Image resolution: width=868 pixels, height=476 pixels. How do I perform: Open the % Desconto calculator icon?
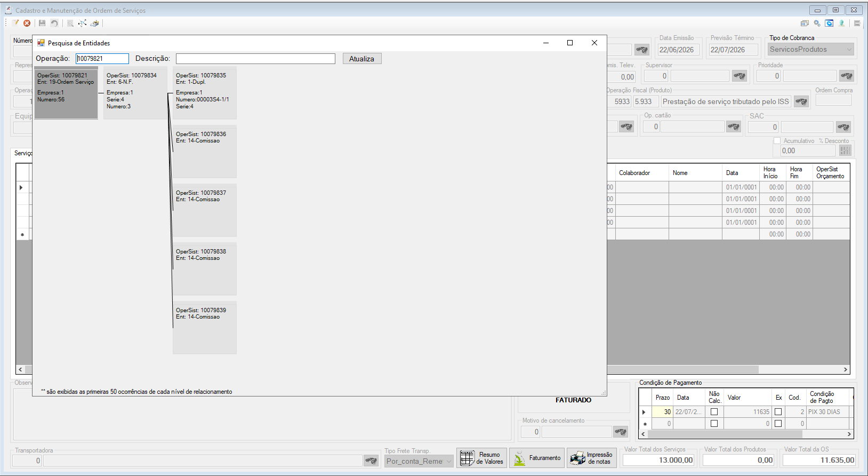click(x=846, y=150)
